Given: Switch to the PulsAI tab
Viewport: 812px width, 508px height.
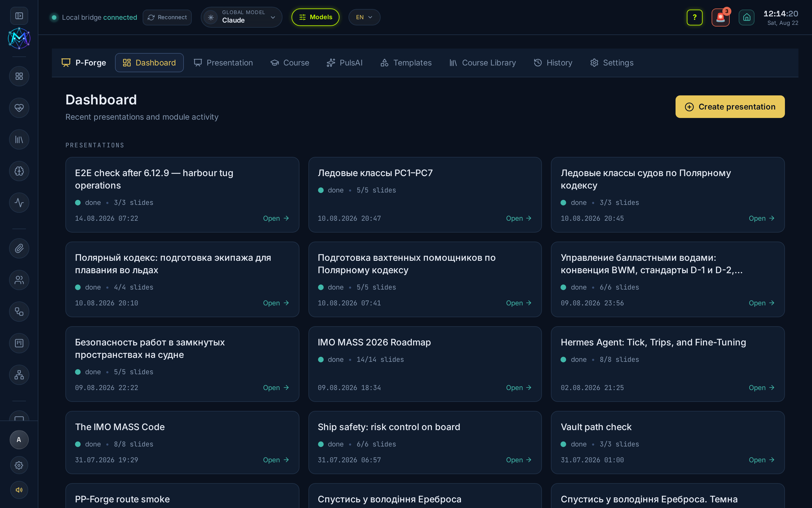Looking at the screenshot, I should coord(345,62).
